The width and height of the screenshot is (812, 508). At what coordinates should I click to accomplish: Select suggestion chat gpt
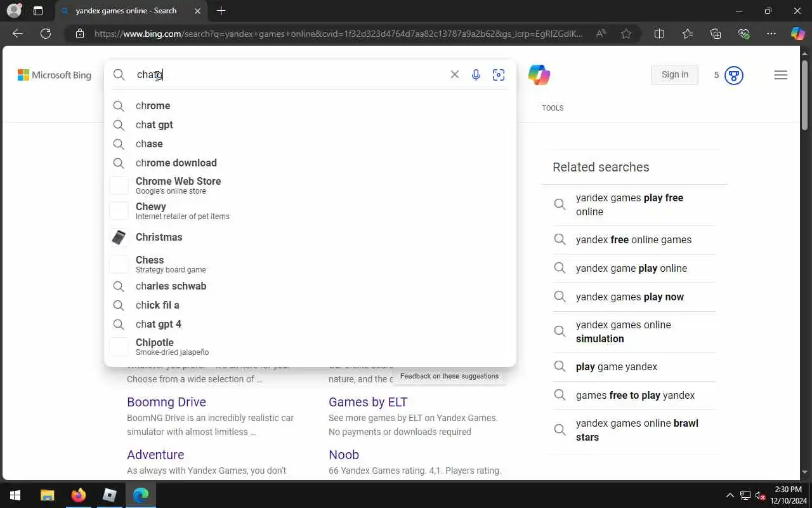click(310, 125)
